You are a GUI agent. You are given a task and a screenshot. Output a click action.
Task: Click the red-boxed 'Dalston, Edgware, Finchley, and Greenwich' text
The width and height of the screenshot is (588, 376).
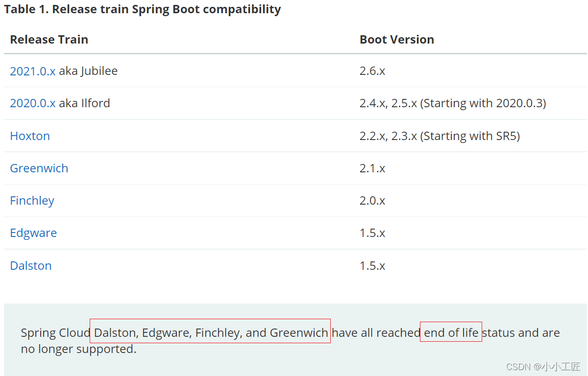pyautogui.click(x=211, y=333)
